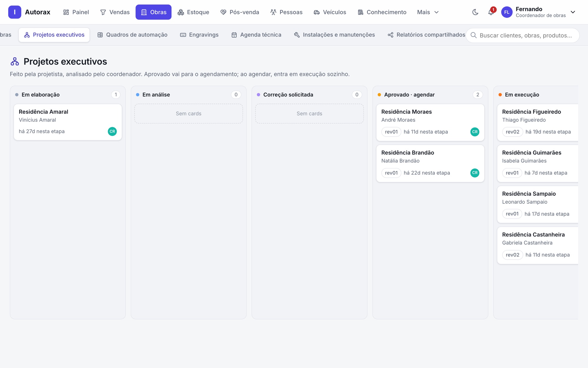Viewport: 588px width, 368px height.
Task: Open the Vendas section
Action: pyautogui.click(x=115, y=12)
